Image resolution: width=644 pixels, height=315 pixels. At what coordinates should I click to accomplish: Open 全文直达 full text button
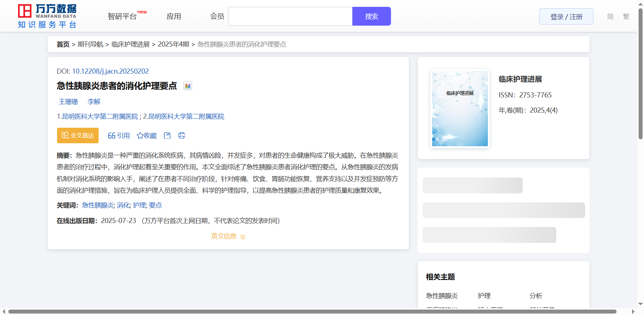78,135
